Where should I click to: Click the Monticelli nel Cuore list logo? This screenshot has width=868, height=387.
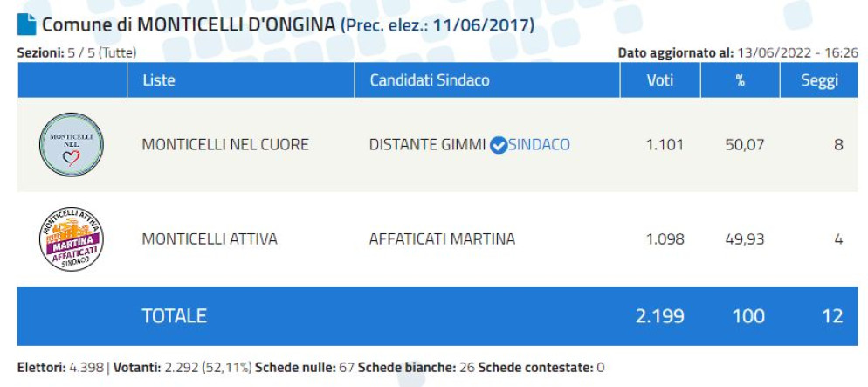[x=72, y=144]
